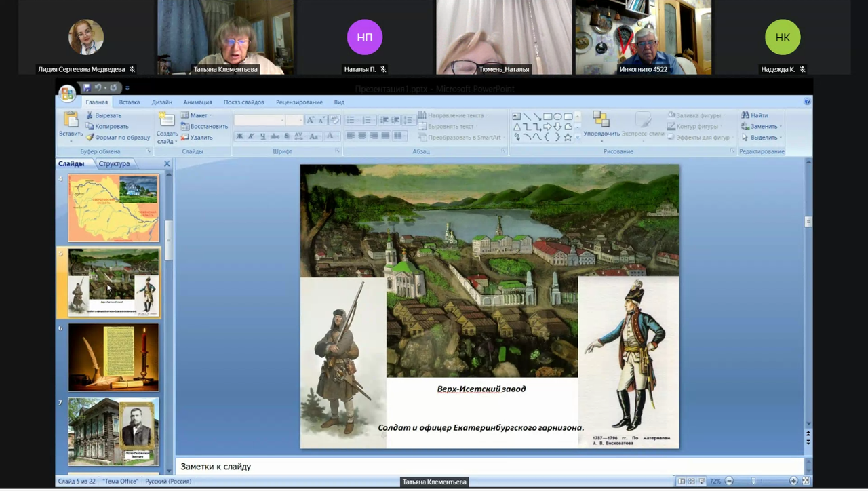Toggle center text alignment
The width and height of the screenshot is (868, 491).
point(362,136)
